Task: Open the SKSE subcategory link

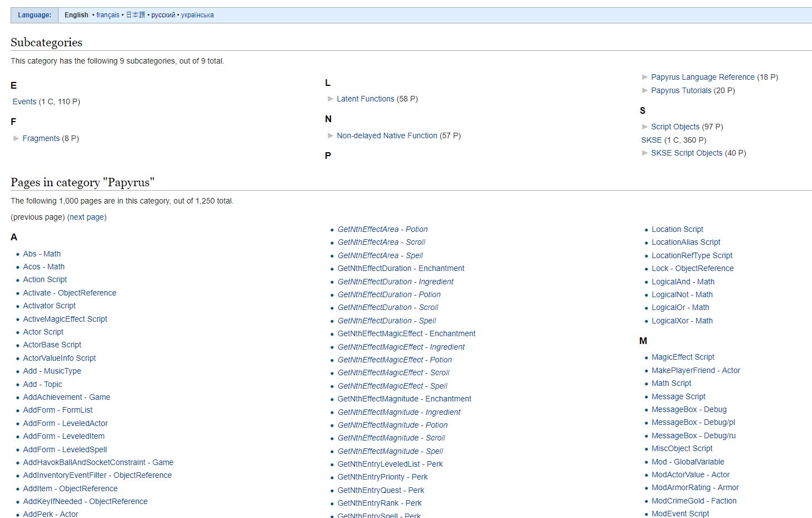Action: pyautogui.click(x=651, y=140)
